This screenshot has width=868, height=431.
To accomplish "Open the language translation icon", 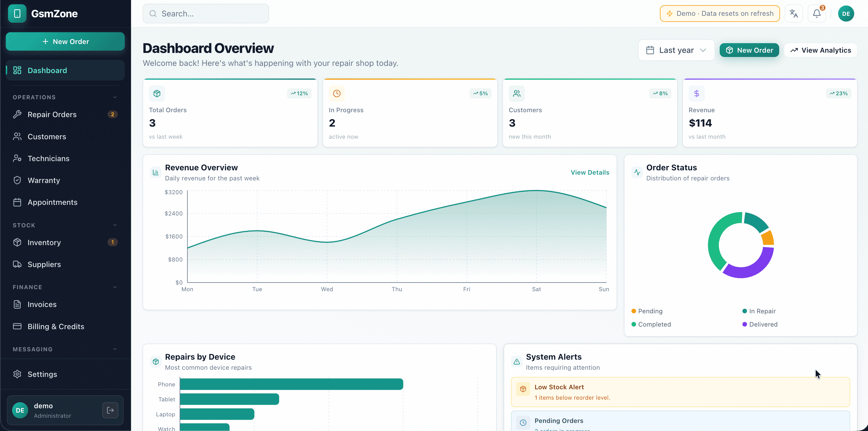I will pyautogui.click(x=794, y=14).
